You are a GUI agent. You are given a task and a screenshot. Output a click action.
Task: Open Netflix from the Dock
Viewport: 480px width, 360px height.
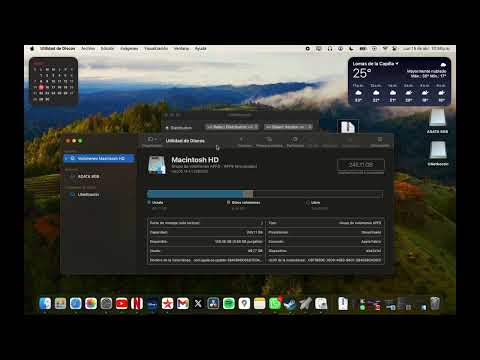coord(137,304)
